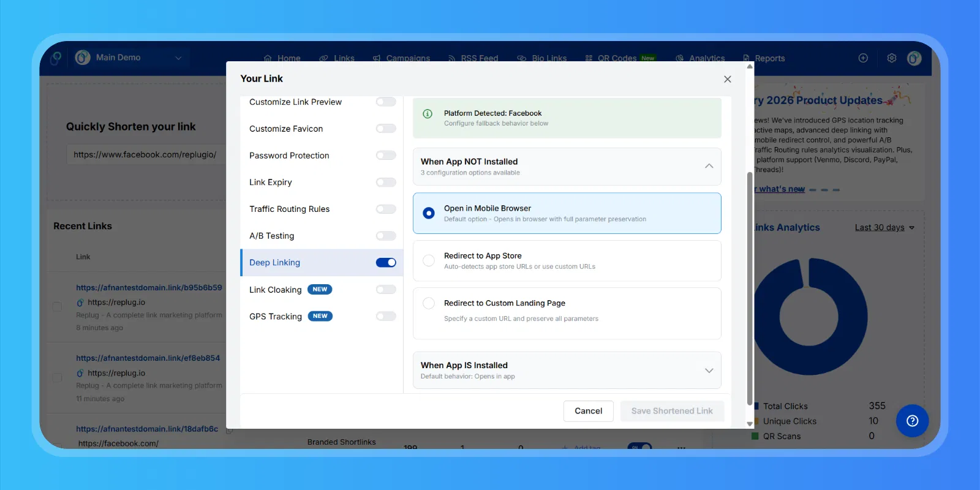Enable the Password Protection toggle
The height and width of the screenshot is (490, 980).
(x=386, y=156)
